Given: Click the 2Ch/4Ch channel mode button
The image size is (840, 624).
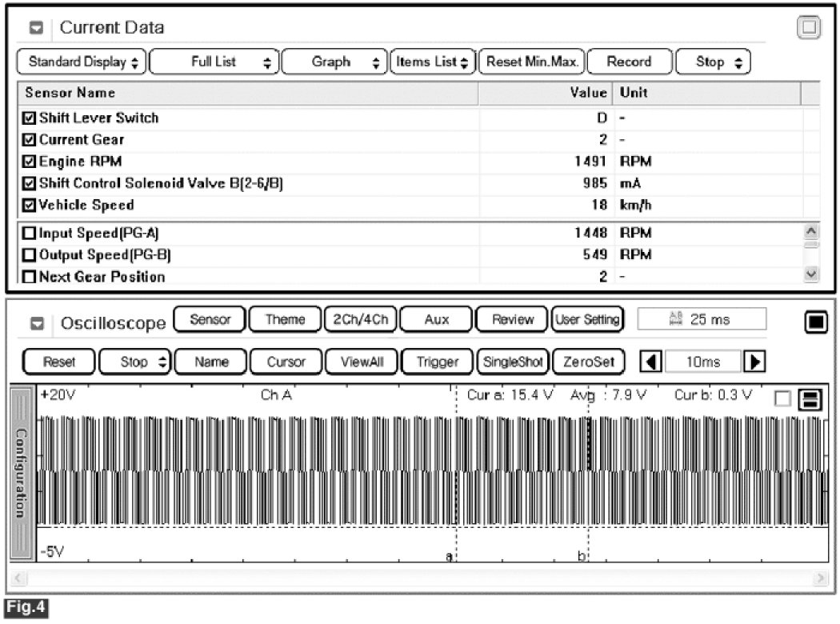Looking at the screenshot, I should click(x=360, y=319).
